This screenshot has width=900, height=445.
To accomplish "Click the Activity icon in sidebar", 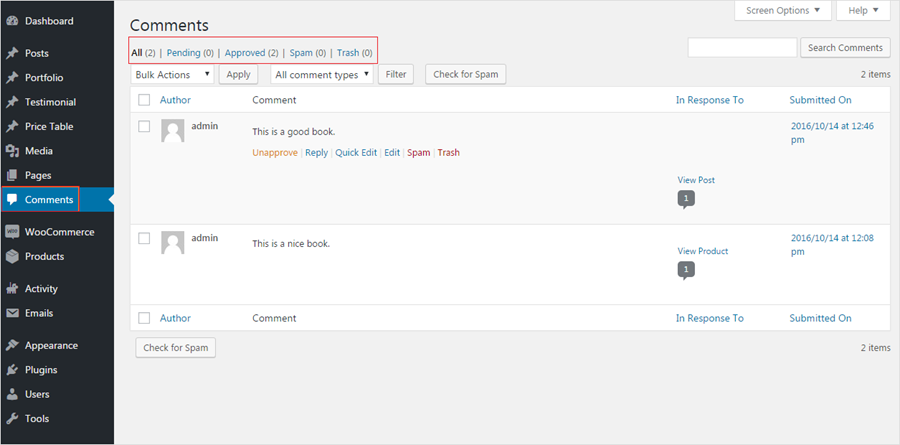I will tap(11, 289).
